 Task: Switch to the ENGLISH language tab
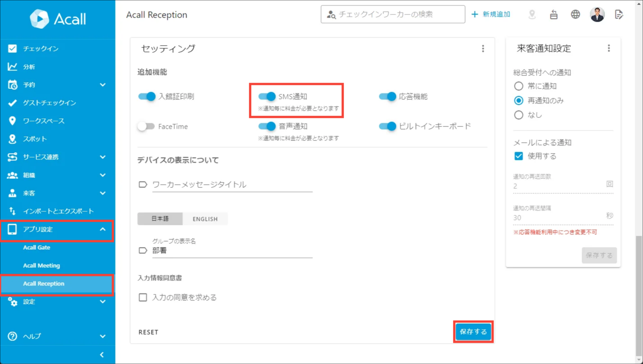(x=205, y=219)
